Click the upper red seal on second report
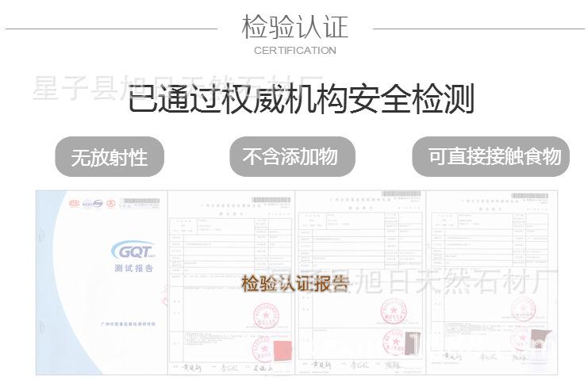The width and height of the screenshot is (588, 387). (394, 312)
